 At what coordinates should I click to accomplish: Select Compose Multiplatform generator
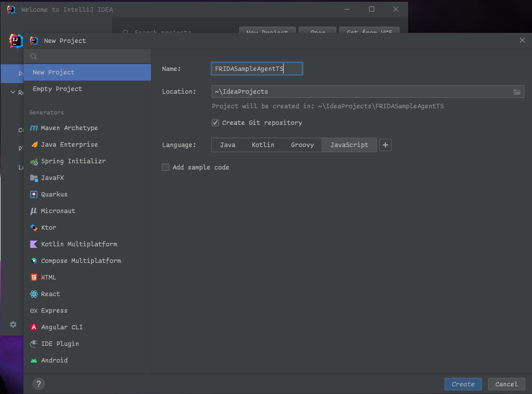(87, 261)
